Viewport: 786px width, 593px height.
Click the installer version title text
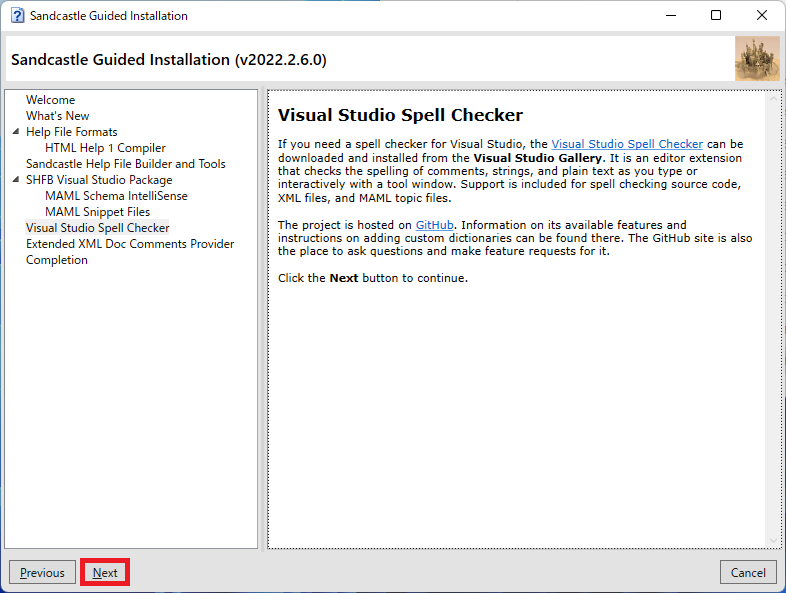click(168, 60)
